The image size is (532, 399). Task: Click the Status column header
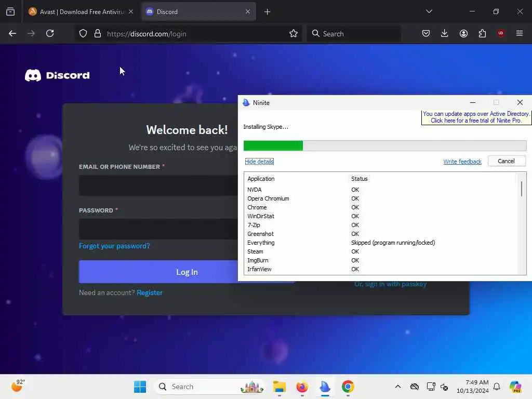[x=360, y=179]
